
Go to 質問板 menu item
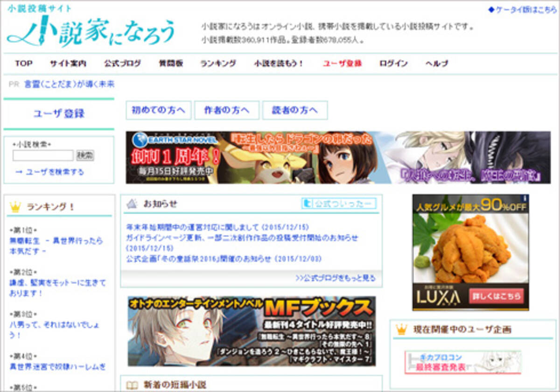pyautogui.click(x=171, y=63)
